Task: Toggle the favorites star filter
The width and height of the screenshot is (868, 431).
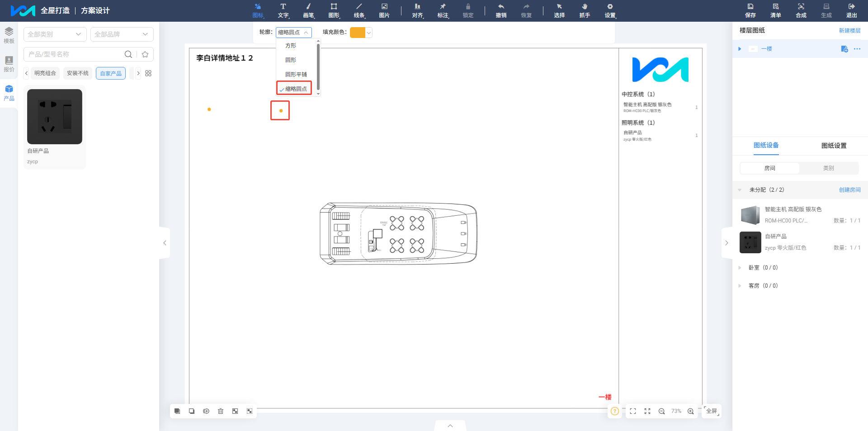Action: [x=145, y=54]
